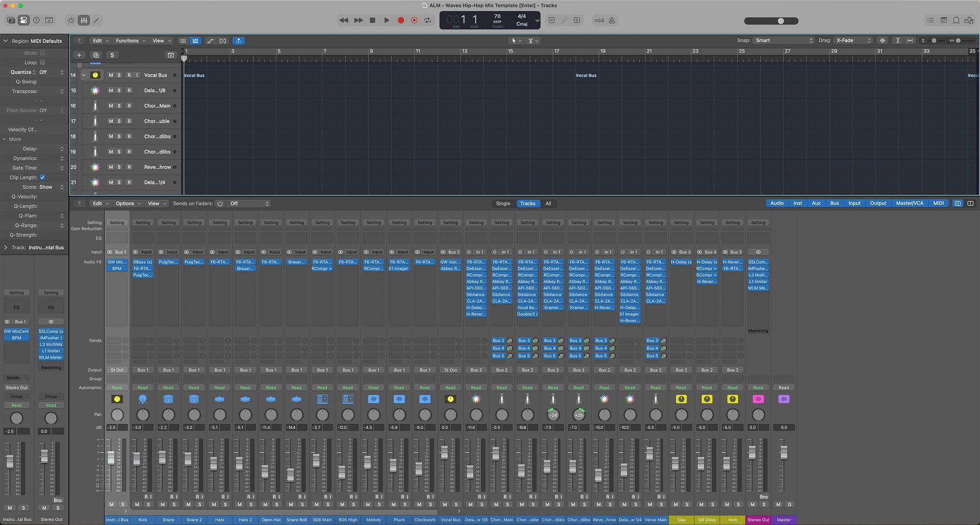Mute the Vocal Bus track header
The height and width of the screenshot is (525, 980).
tap(111, 75)
